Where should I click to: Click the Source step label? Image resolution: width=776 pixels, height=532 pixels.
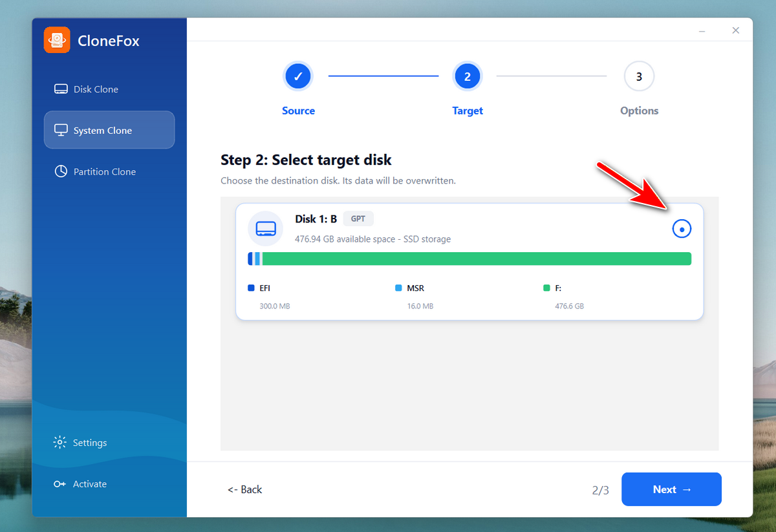298,111
